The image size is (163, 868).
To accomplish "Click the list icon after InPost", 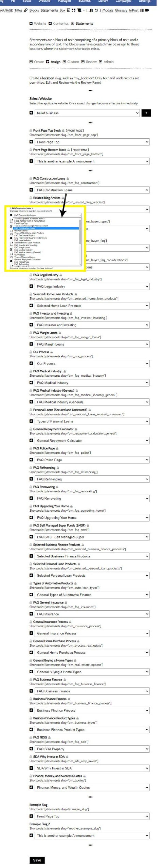I will [142, 10].
